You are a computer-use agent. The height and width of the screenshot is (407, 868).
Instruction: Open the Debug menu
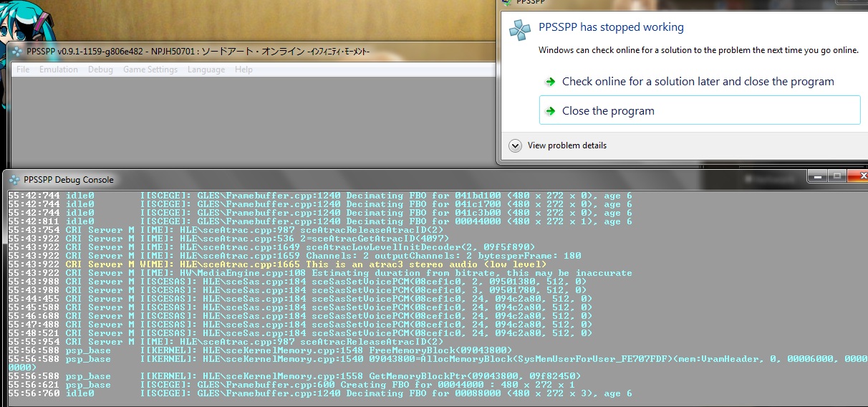pyautogui.click(x=100, y=70)
